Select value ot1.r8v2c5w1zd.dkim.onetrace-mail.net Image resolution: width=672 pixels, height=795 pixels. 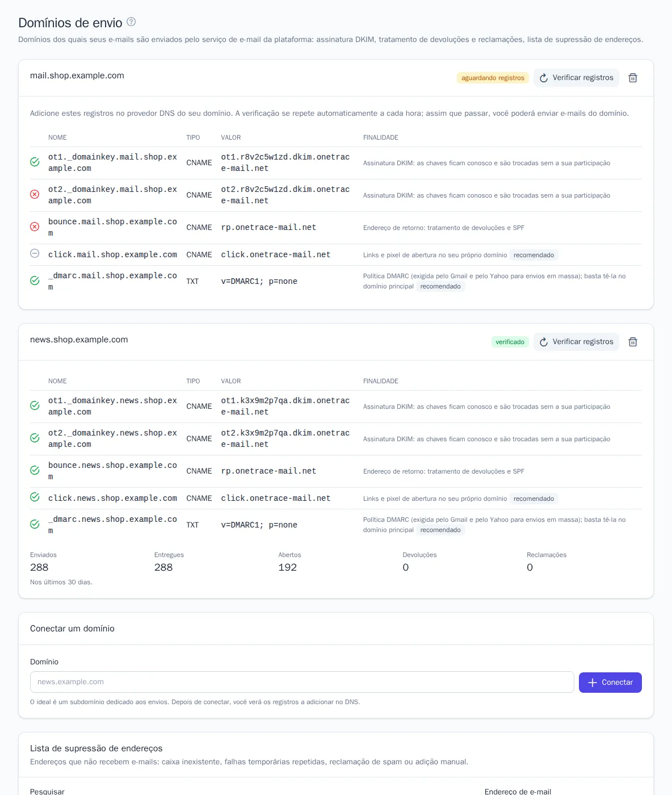tap(285, 162)
